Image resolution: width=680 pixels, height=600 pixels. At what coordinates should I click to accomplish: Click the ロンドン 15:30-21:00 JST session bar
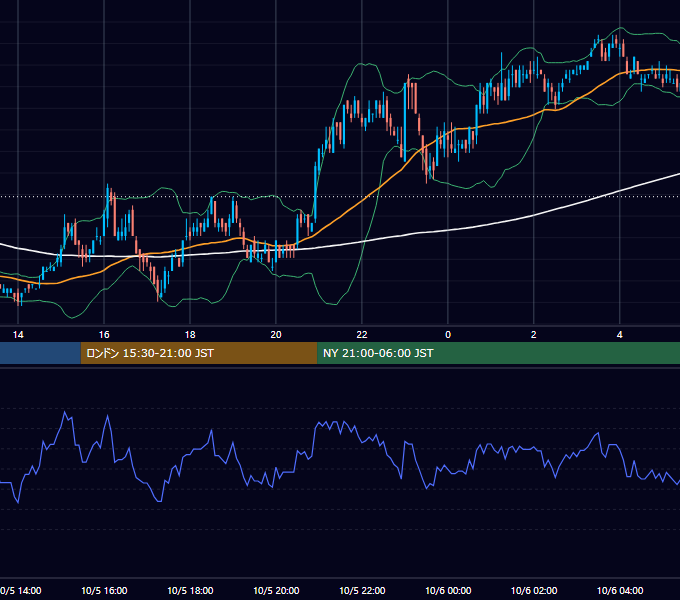click(199, 353)
